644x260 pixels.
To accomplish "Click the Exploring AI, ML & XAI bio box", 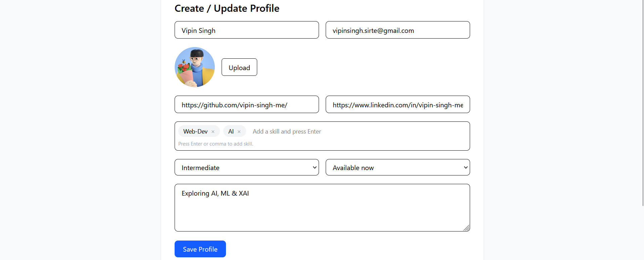I will (322, 207).
